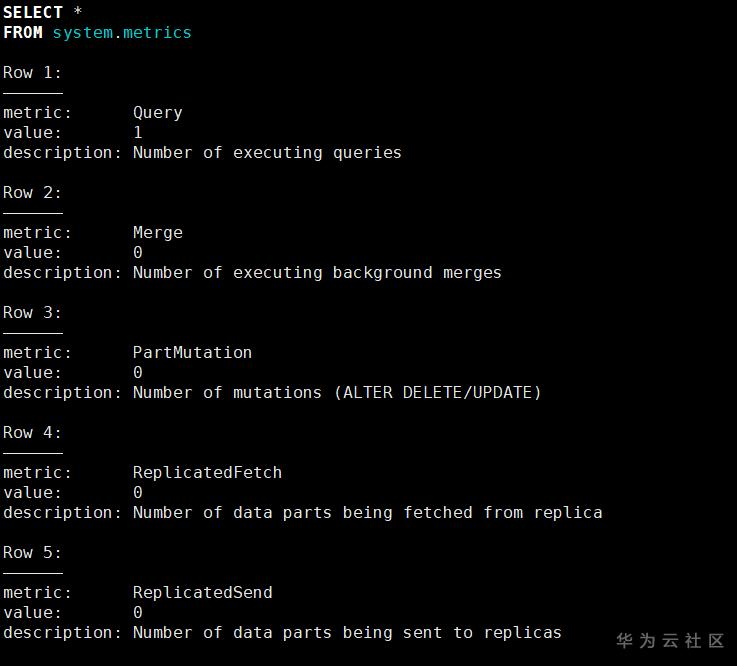This screenshot has height=666, width=737.
Task: Click the SELECT keyword in the query
Action: tap(33, 12)
